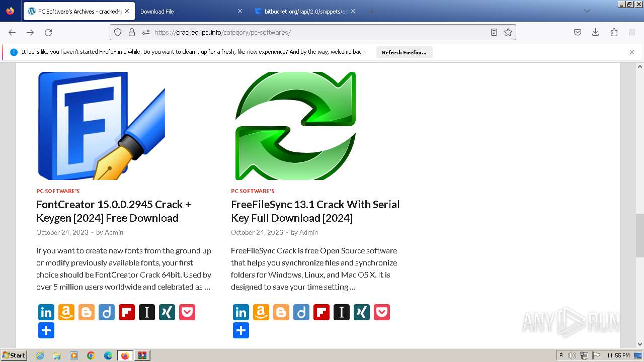Click the Amazon share icon under the FreeFileSync post
This screenshot has height=362, width=644.
261,312
